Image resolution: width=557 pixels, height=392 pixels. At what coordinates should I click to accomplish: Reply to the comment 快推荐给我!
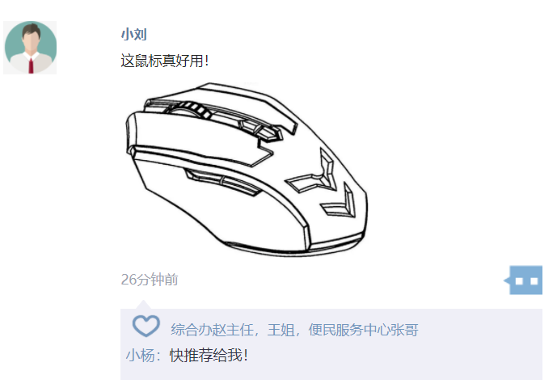(x=209, y=355)
